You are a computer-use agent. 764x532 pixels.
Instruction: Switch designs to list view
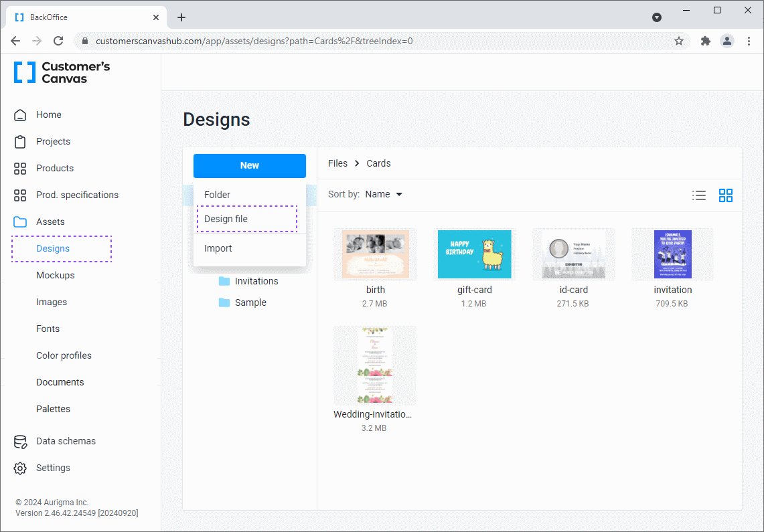699,195
